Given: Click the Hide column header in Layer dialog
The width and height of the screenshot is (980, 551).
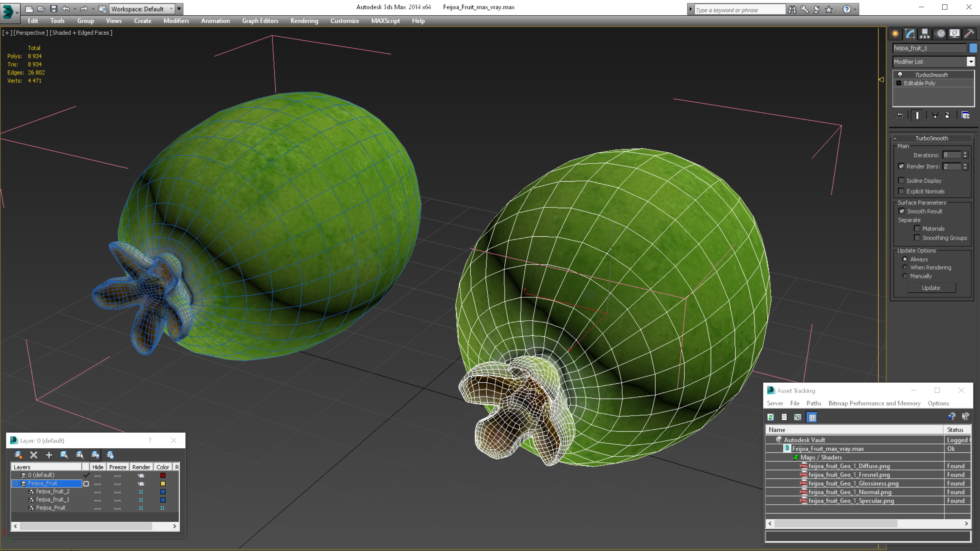Looking at the screenshot, I should pos(98,467).
